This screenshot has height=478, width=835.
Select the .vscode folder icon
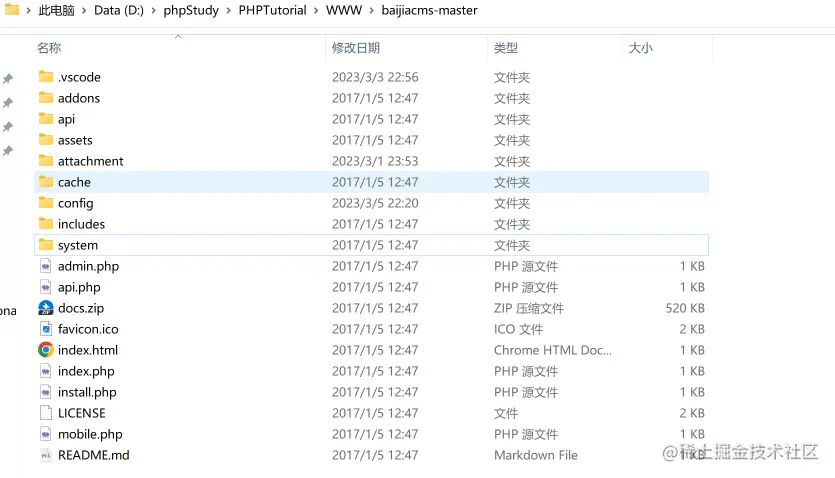(x=46, y=77)
